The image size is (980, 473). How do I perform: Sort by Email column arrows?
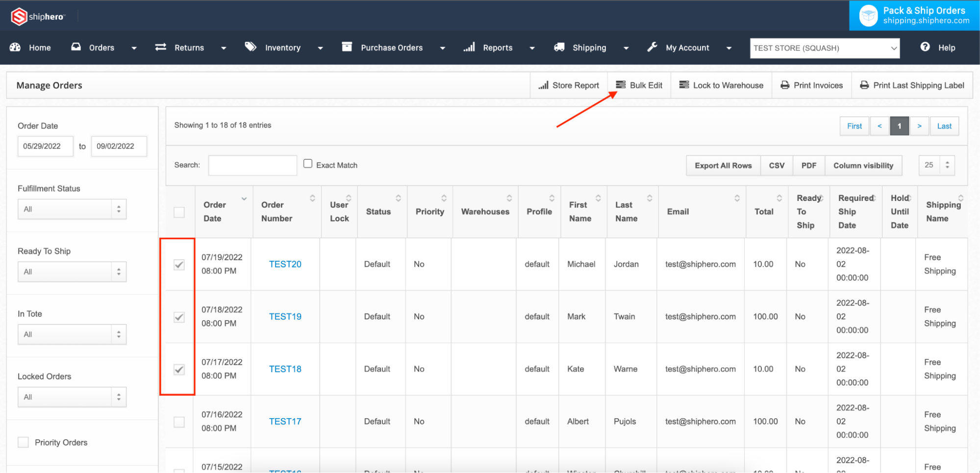point(737,198)
